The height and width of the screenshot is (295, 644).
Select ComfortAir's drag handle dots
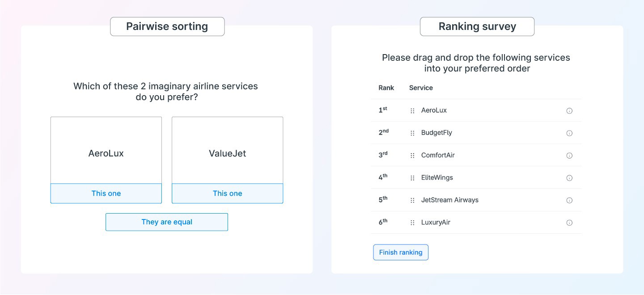412,156
